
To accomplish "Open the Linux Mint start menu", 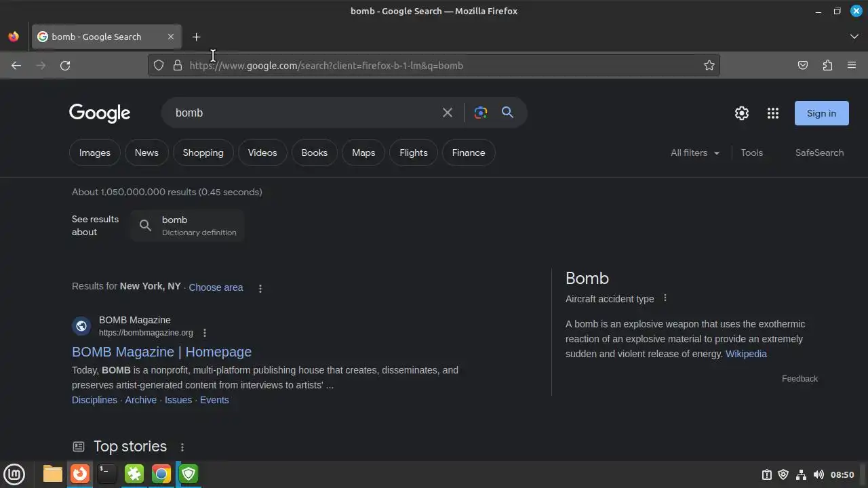I will [14, 474].
